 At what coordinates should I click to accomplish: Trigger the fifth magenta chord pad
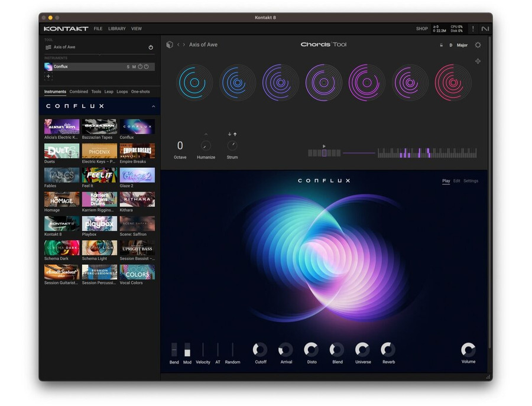click(x=366, y=82)
